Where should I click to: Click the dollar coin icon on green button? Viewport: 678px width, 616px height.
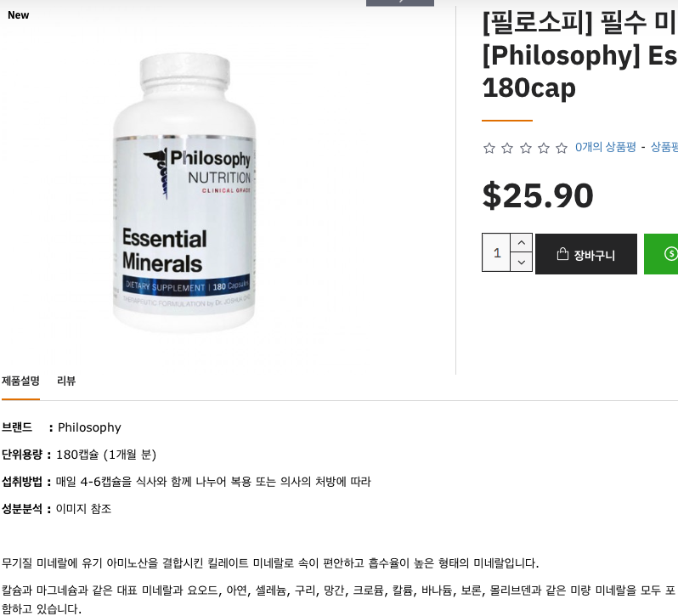pyautogui.click(x=670, y=254)
